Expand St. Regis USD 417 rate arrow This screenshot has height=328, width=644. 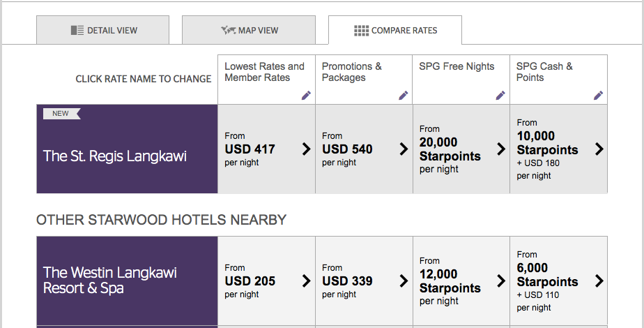click(306, 149)
